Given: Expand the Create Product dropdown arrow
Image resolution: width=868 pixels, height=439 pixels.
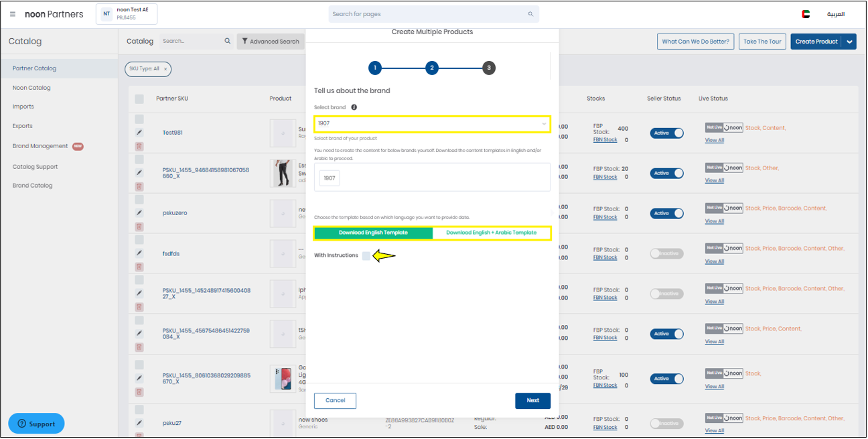Looking at the screenshot, I should tap(849, 42).
